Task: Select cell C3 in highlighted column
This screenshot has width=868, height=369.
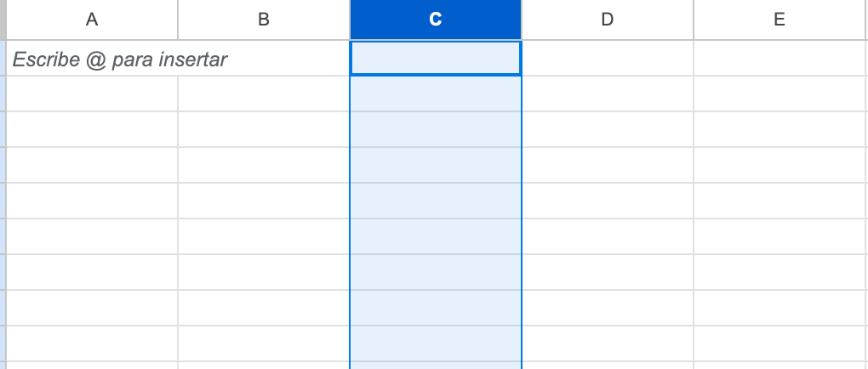Action: click(436, 129)
